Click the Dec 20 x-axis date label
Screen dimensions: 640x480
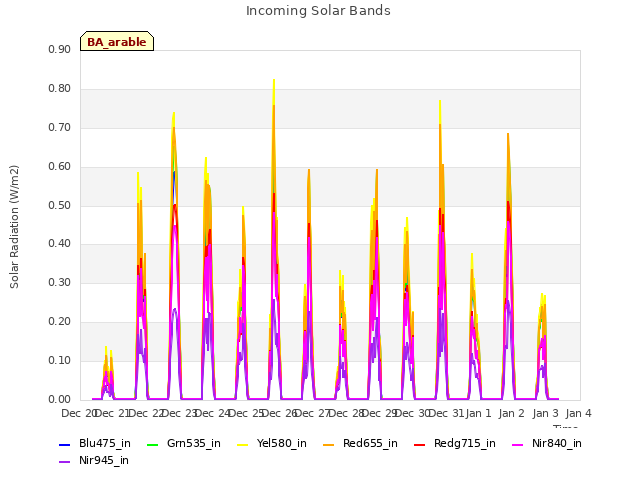[78, 413]
